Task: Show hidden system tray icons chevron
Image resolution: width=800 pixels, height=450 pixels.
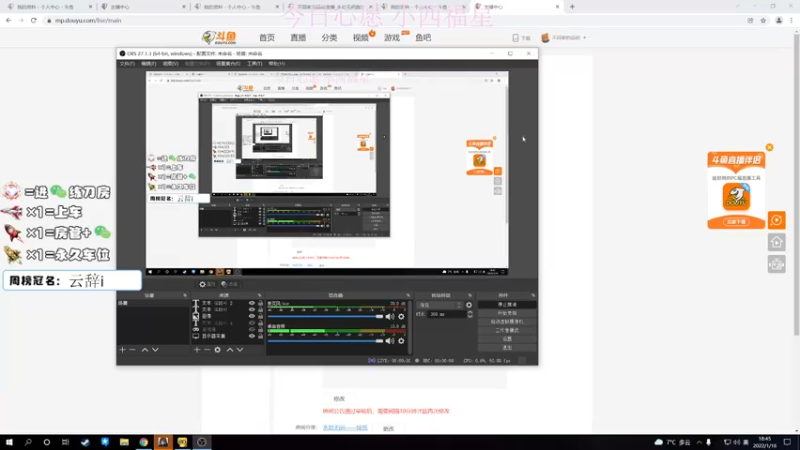Action: click(x=699, y=442)
